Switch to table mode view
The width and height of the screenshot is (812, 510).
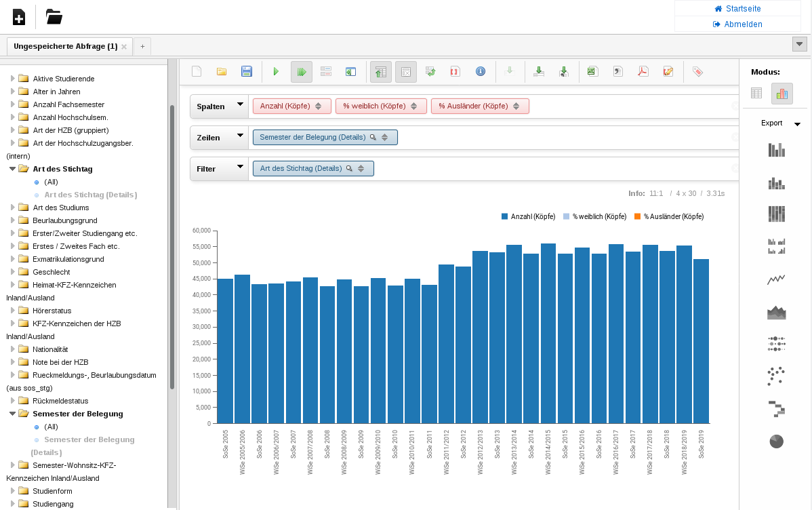click(x=756, y=94)
